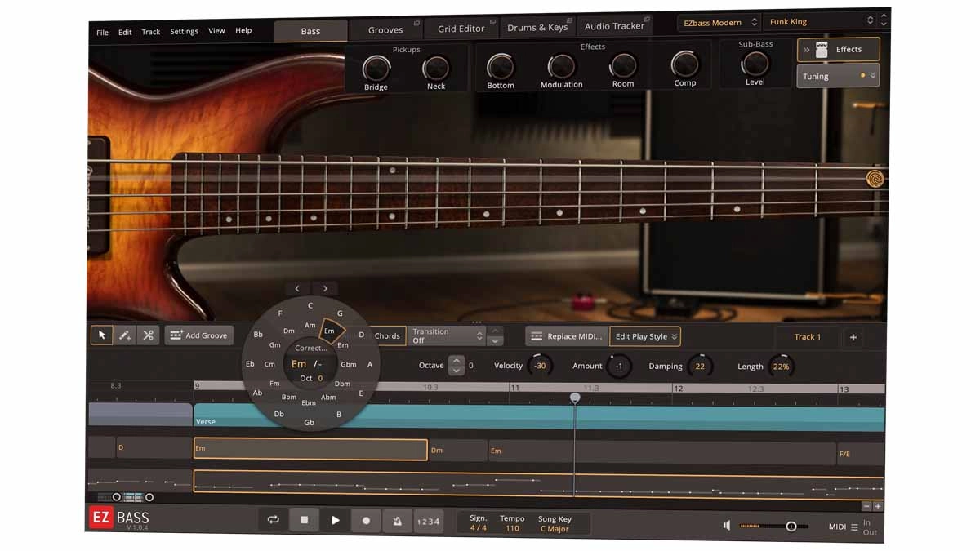The image size is (980, 551).
Task: Stop playback with the stop button
Action: pos(304,520)
